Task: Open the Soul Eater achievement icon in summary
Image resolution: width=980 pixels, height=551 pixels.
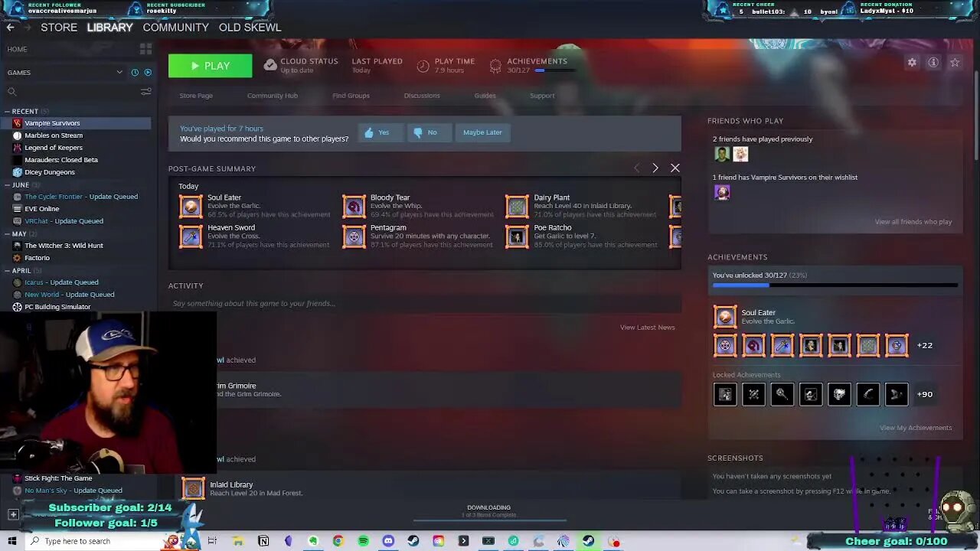Action: point(191,206)
